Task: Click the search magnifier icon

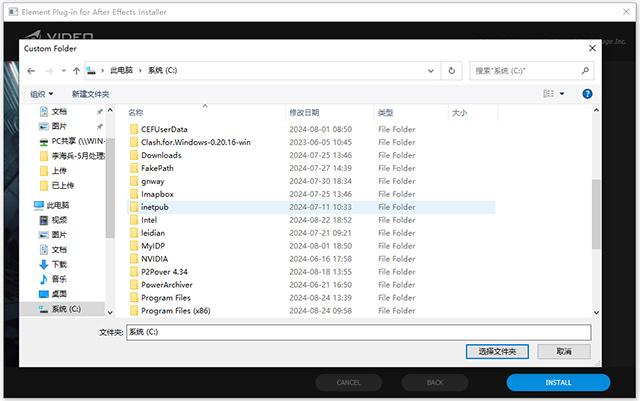Action: coord(585,71)
